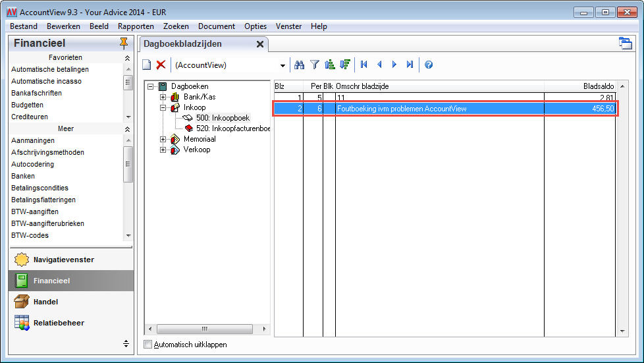Click the Meer list scroll down arrow
This screenshot has width=644, height=363.
pyautogui.click(x=128, y=236)
